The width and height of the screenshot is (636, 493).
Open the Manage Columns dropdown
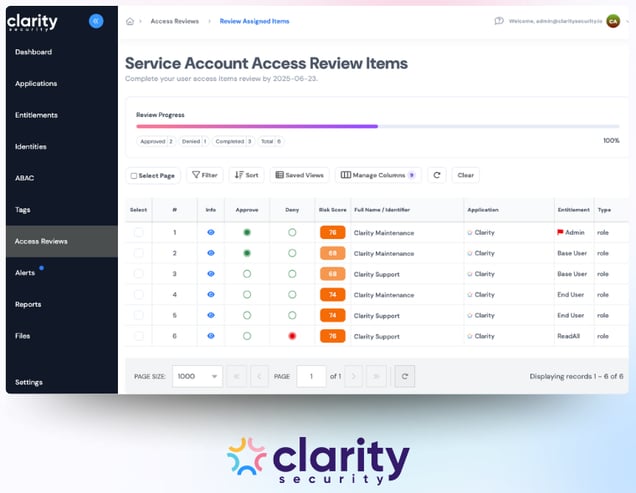(378, 175)
